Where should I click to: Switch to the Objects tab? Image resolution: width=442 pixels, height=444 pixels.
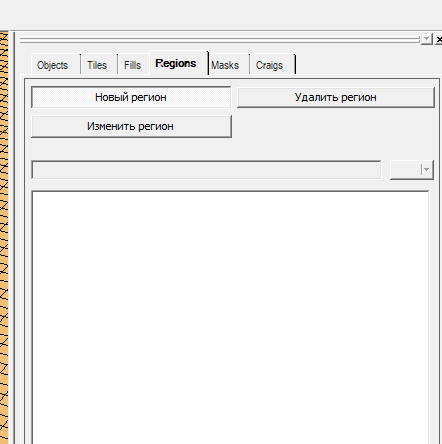(x=53, y=65)
